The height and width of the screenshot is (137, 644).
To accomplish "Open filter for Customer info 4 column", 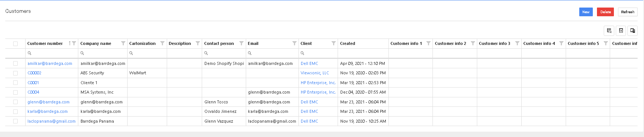I will [x=561, y=43].
